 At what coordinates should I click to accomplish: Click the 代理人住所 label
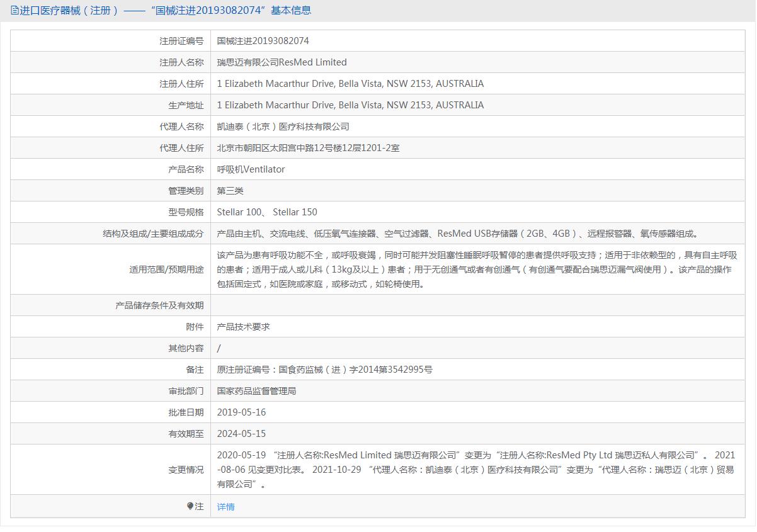[x=181, y=148]
